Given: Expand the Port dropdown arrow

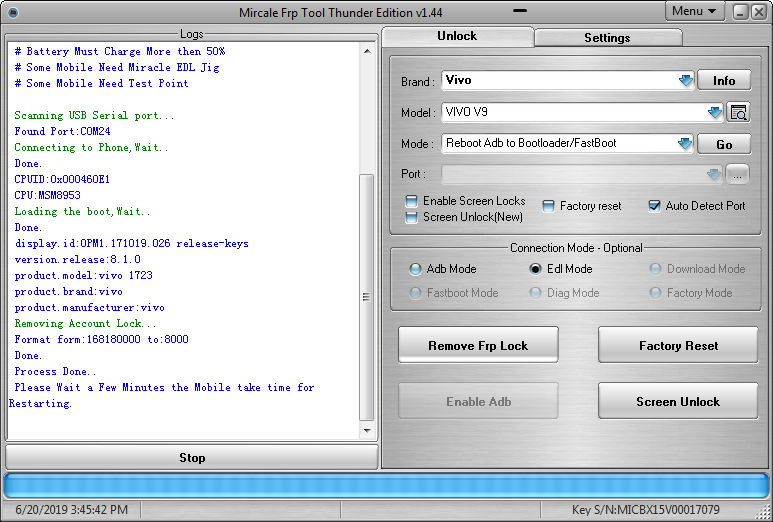Looking at the screenshot, I should 713,174.
